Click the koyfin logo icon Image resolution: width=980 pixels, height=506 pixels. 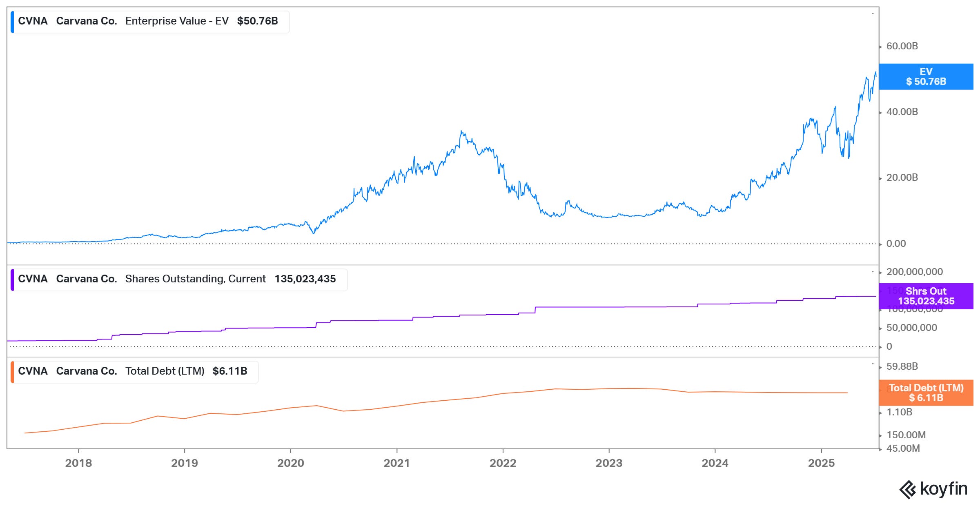[908, 489]
